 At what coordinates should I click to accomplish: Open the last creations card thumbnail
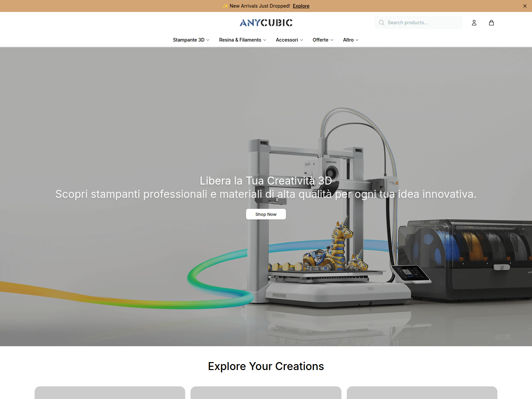click(x=422, y=393)
